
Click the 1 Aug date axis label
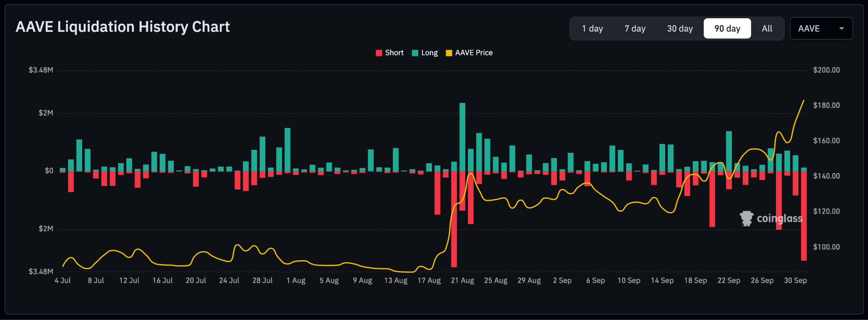coord(296,281)
